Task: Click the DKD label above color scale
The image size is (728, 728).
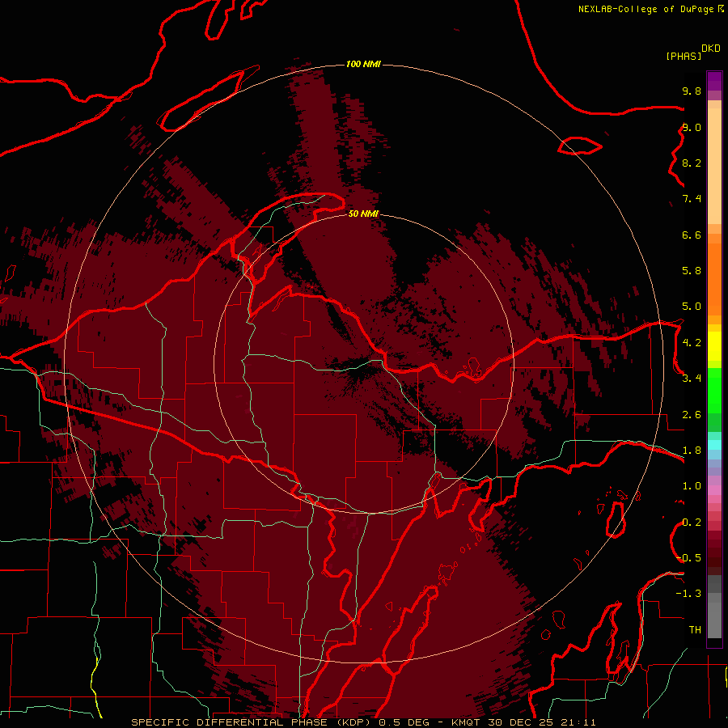Action: point(711,49)
